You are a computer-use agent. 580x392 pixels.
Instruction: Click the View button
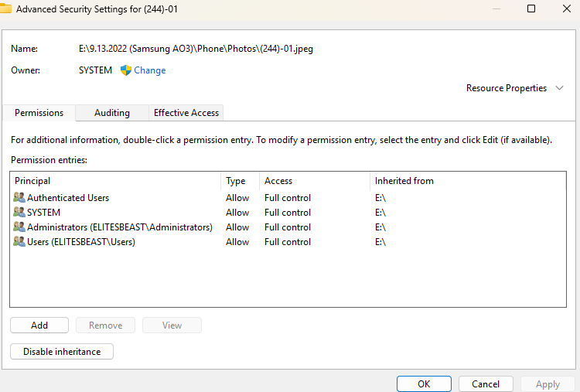click(172, 325)
